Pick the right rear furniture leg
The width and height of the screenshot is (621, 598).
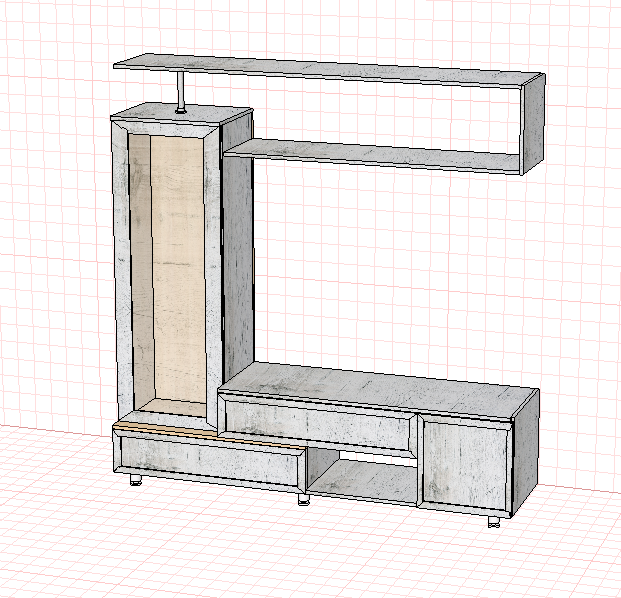coord(493,522)
